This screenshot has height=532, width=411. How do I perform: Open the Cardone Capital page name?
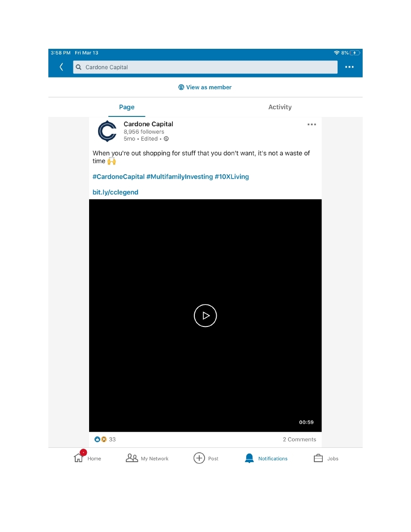148,124
